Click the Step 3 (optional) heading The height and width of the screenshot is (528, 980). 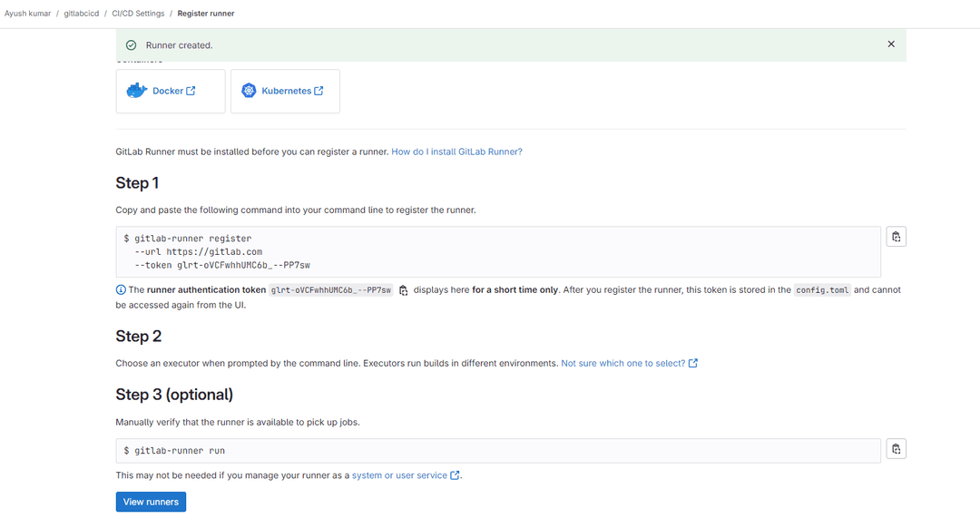(174, 395)
